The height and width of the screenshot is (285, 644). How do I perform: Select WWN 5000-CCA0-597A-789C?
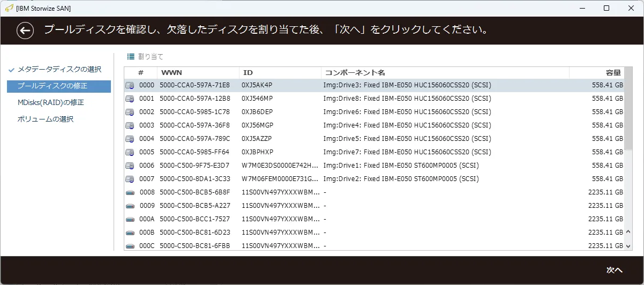click(x=194, y=139)
